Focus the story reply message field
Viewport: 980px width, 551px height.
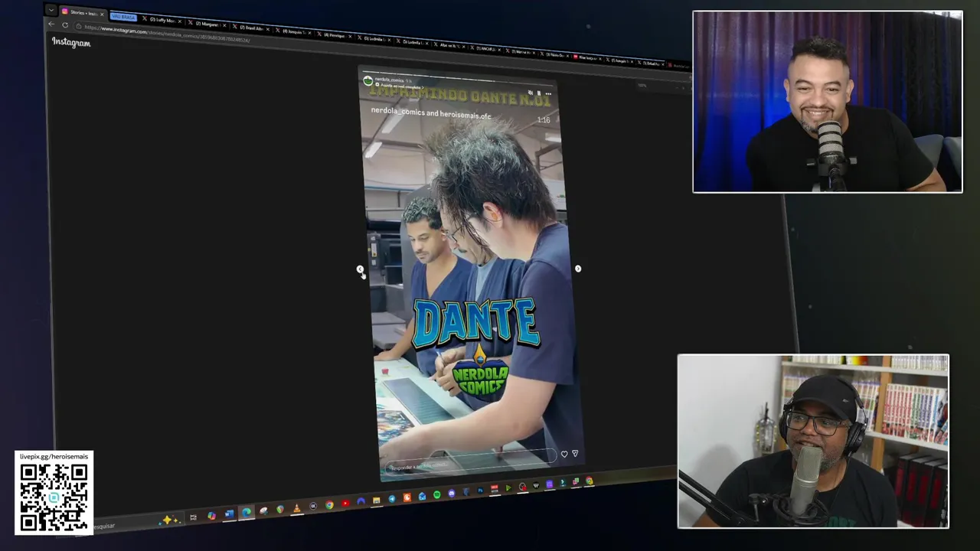pyautogui.click(x=471, y=463)
